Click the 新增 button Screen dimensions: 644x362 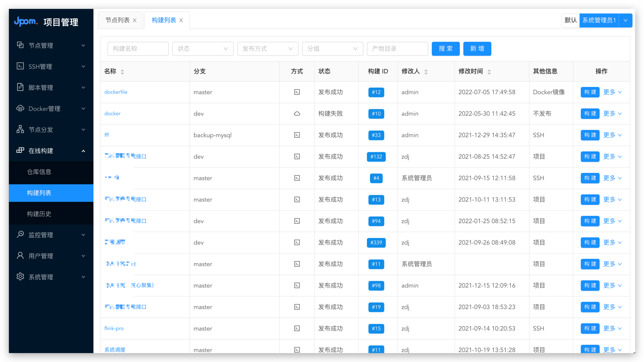[x=477, y=49]
